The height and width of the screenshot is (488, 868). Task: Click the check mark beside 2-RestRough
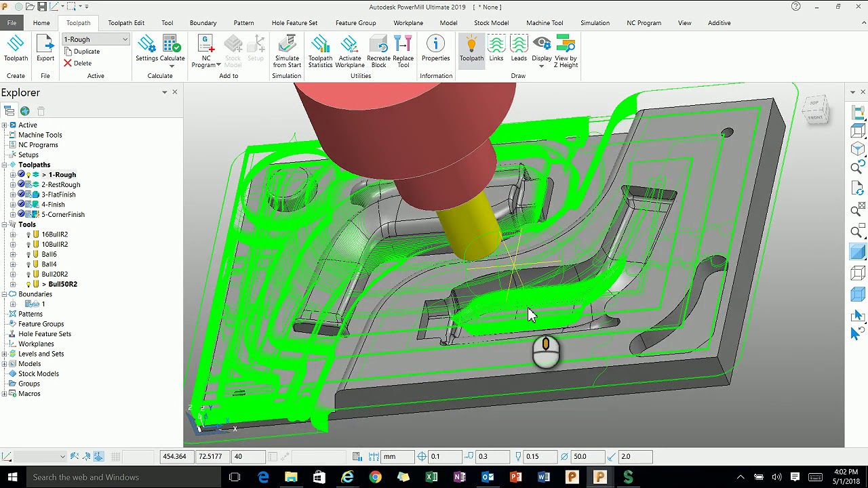pos(21,184)
